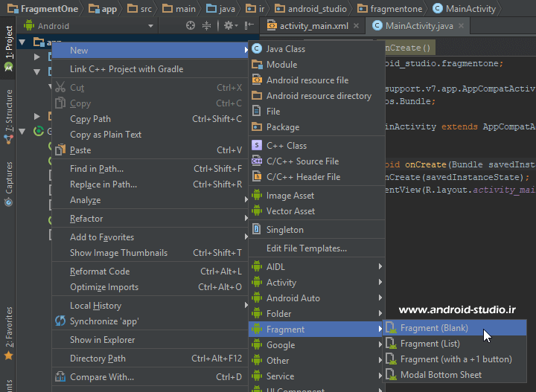Screen dimensions: 536x392
Task: Click the Java Class icon in New submenu
Action: click(257, 49)
